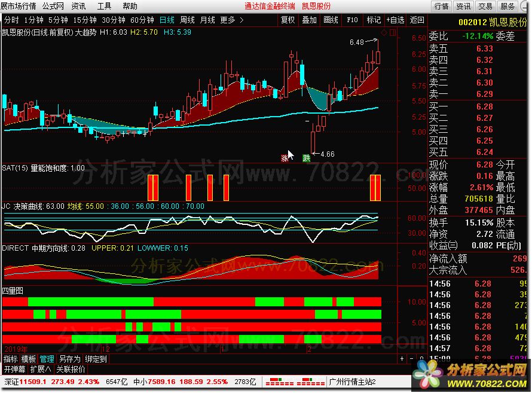Click the green 跌 marker on the chart

click(x=307, y=158)
